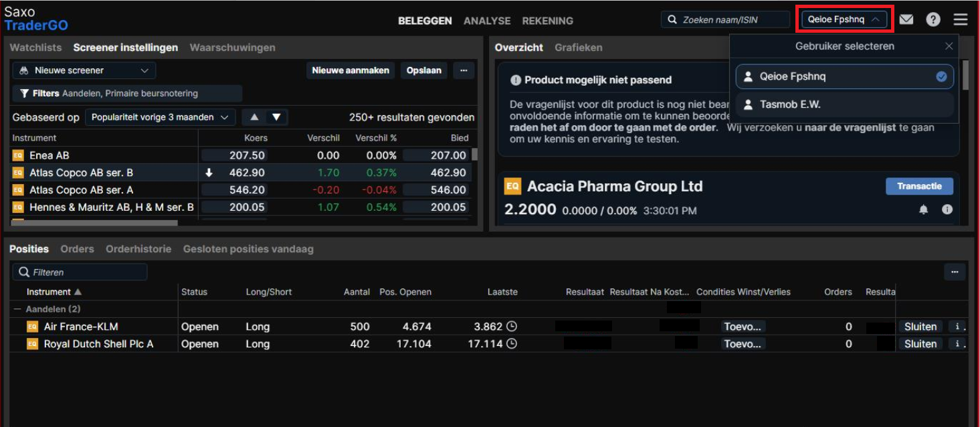
Task: Open the screener three-dots options menu
Action: (464, 70)
